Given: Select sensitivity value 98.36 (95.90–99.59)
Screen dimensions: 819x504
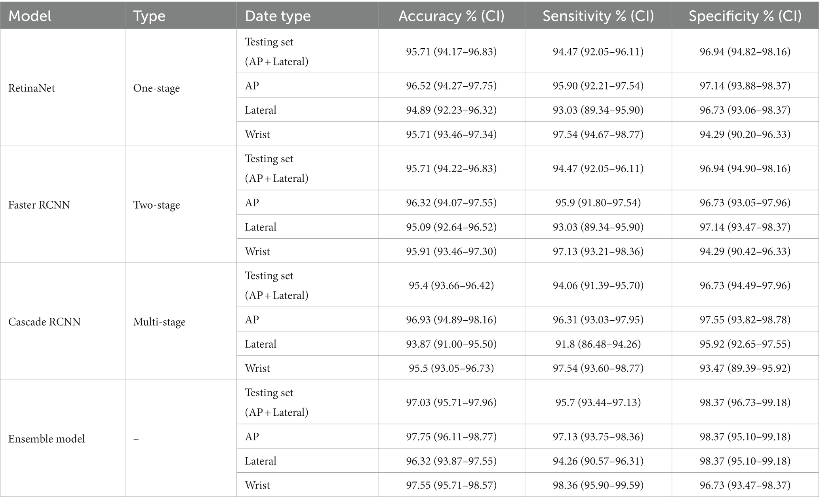Looking at the screenshot, I should (598, 485).
